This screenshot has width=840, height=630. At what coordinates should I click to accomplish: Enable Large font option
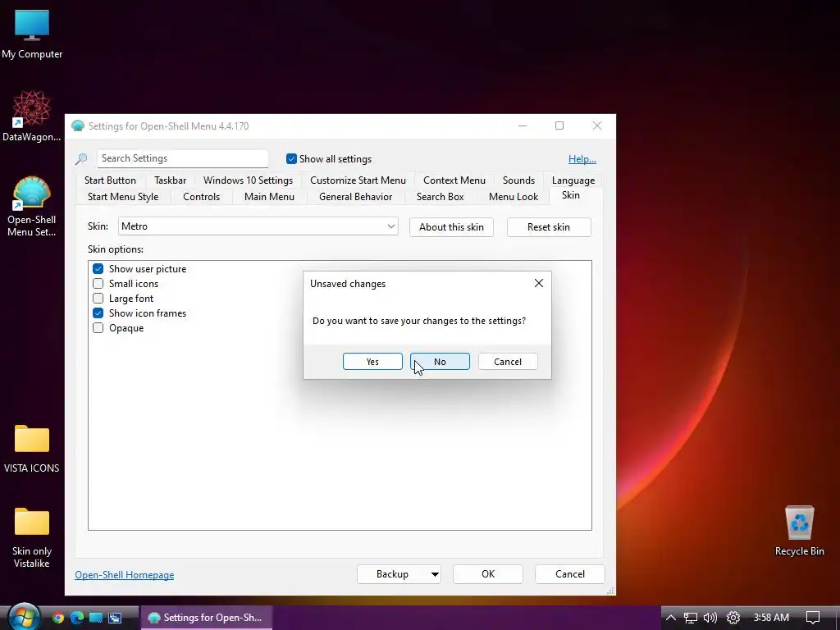tap(98, 299)
